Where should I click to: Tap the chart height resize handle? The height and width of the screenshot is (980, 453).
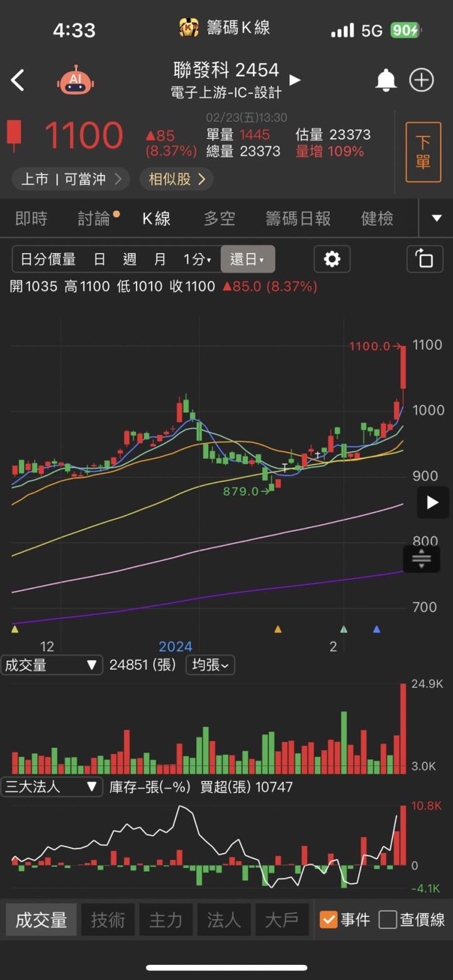(x=421, y=558)
